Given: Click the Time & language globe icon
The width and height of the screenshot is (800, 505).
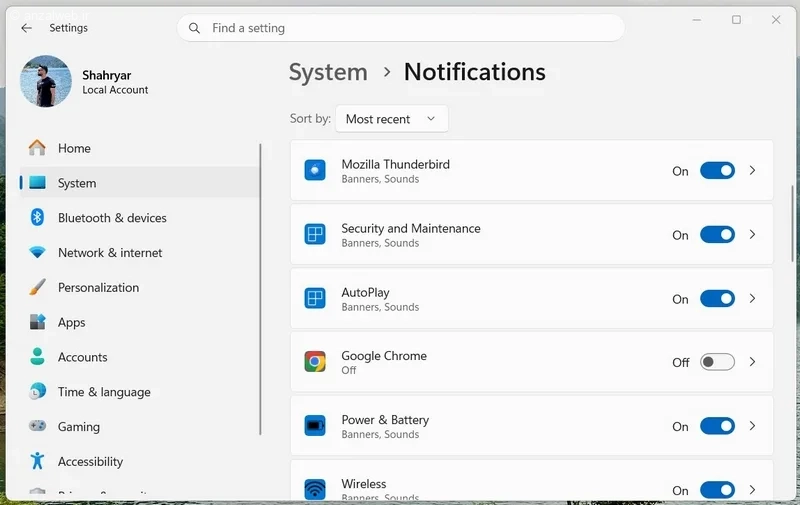Looking at the screenshot, I should [x=37, y=391].
